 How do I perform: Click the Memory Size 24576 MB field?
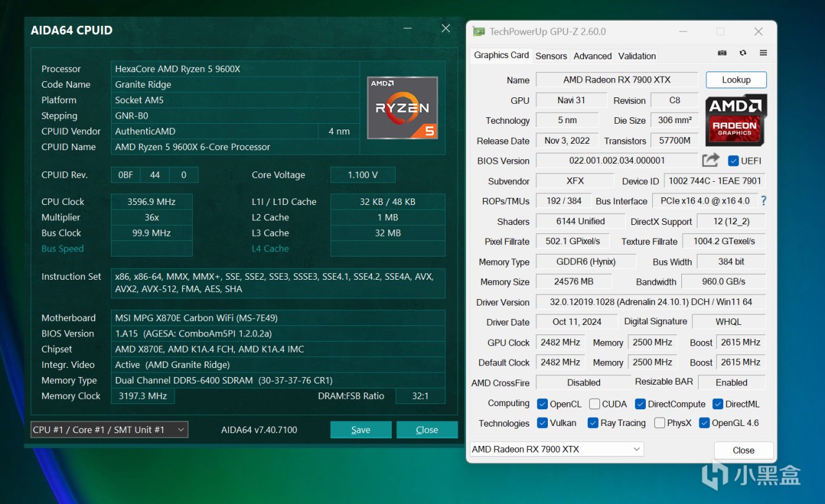coord(573,282)
